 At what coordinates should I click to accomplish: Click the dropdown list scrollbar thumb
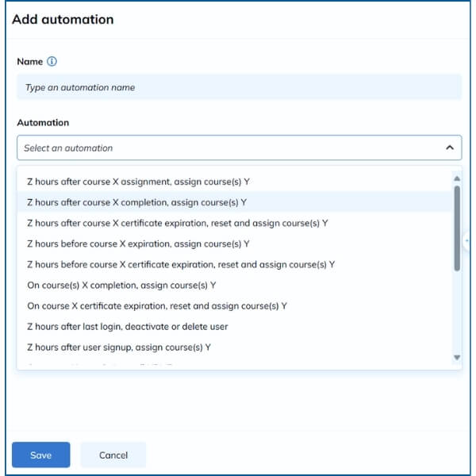point(457,228)
